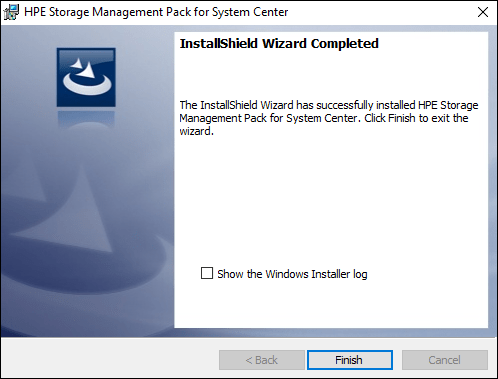
Task: Enable the Show the Windows Installer log checkbox
Action: [207, 273]
